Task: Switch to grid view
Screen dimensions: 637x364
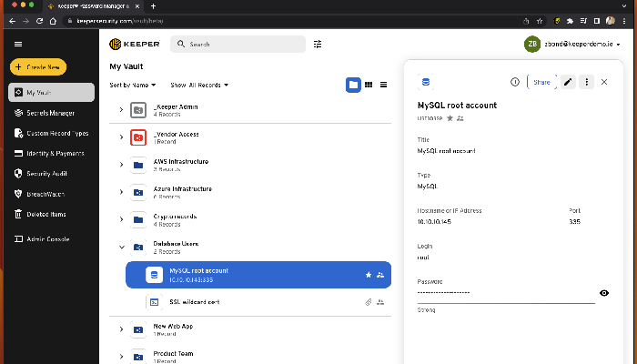Action: coord(369,85)
